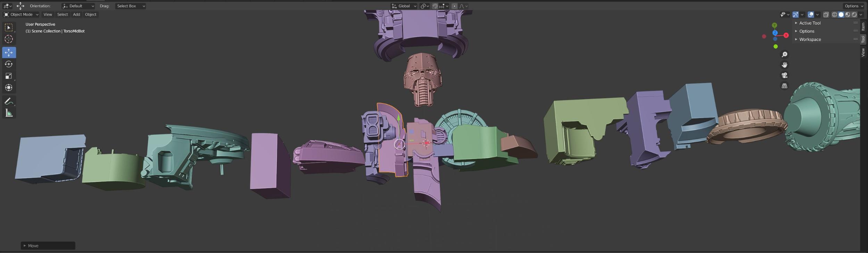Open Global transform orientation dropdown
Image resolution: width=868 pixels, height=253 pixels.
[x=404, y=6]
